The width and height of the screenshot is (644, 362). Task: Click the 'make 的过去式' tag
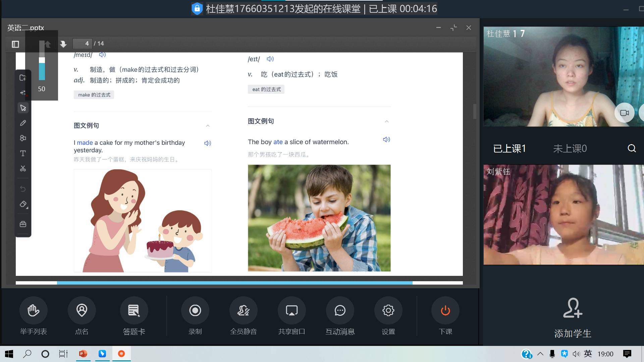coord(94,95)
